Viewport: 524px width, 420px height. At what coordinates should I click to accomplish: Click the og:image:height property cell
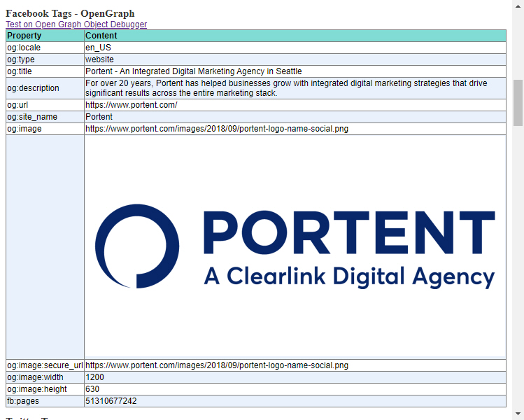[x=45, y=390]
